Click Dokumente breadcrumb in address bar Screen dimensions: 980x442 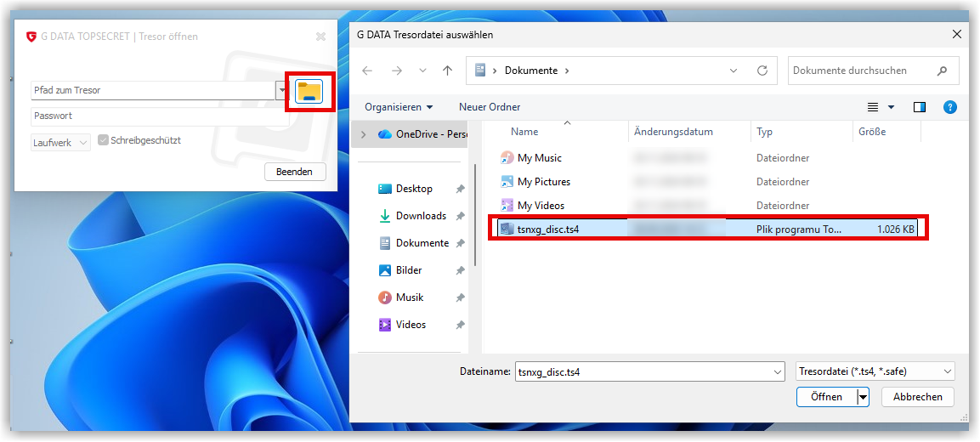click(531, 71)
